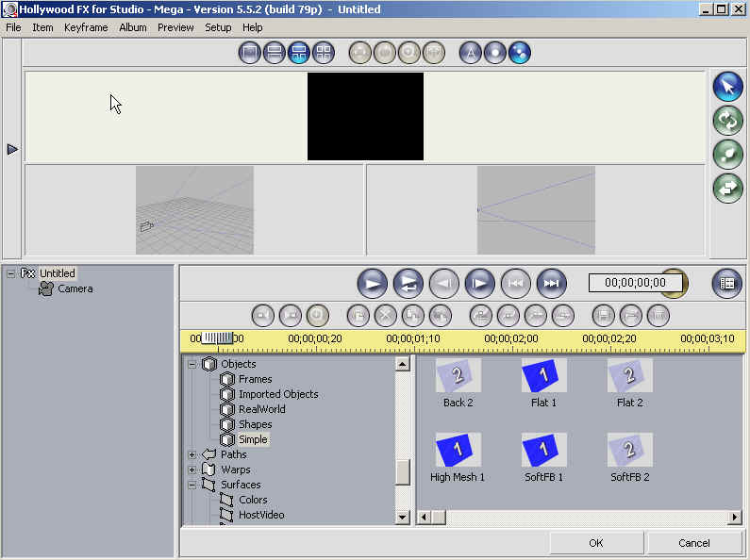Image resolution: width=750 pixels, height=560 pixels.
Task: Click the rightmost greyed round timeline icon
Action: click(658, 316)
